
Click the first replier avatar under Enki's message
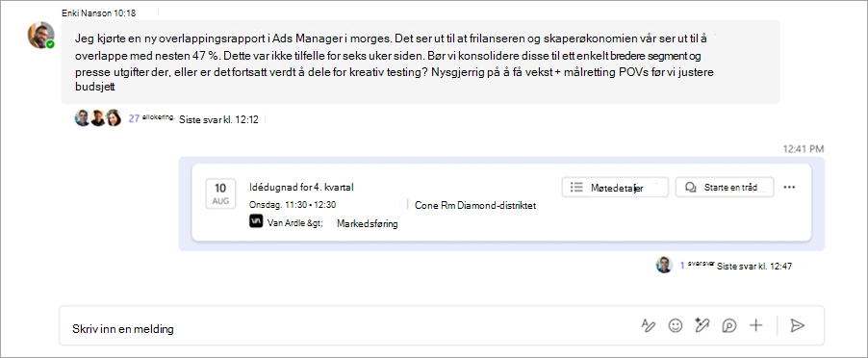coord(82,117)
